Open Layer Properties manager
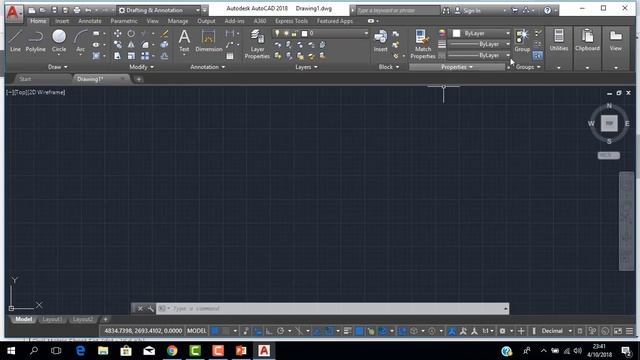This screenshot has width=640, height=360. (x=257, y=44)
